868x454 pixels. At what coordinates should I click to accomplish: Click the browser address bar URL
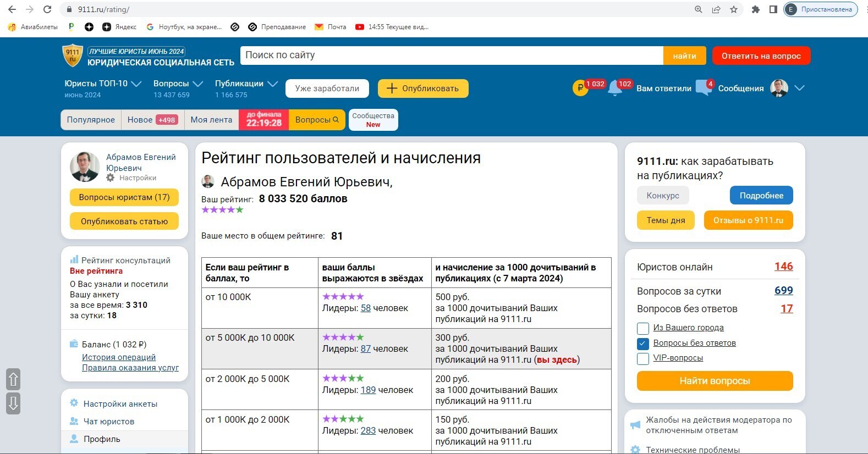coord(103,9)
